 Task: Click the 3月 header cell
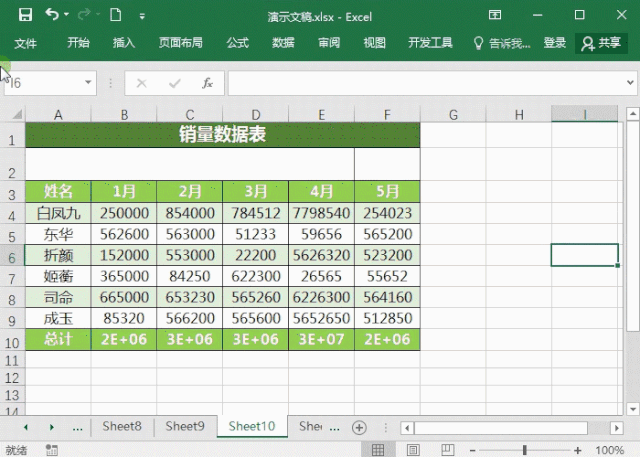(256, 191)
